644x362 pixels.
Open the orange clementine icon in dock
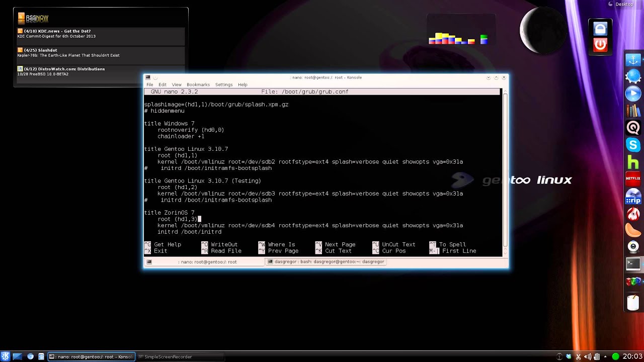pos(633,230)
